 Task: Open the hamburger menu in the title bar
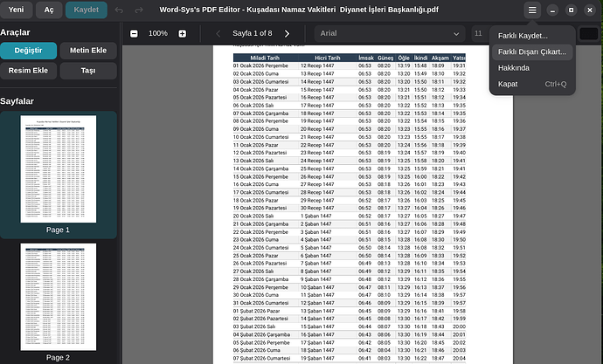[532, 10]
